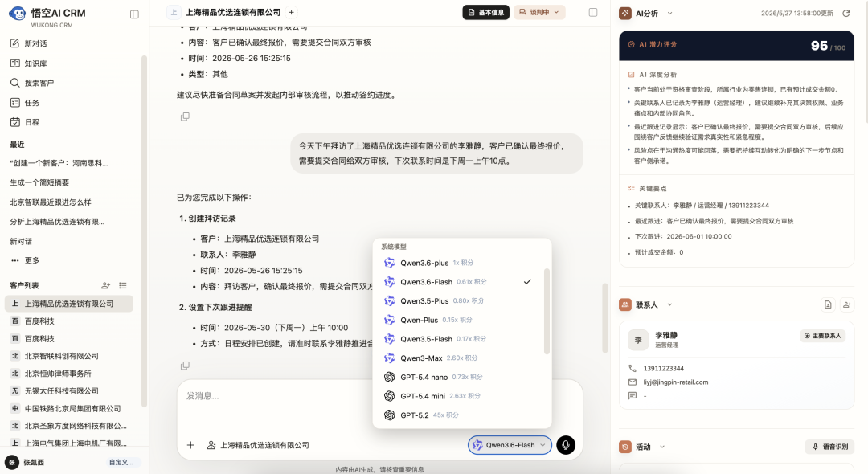Click phone number 13911223344 in contact card
The image size is (868, 474).
(x=663, y=369)
